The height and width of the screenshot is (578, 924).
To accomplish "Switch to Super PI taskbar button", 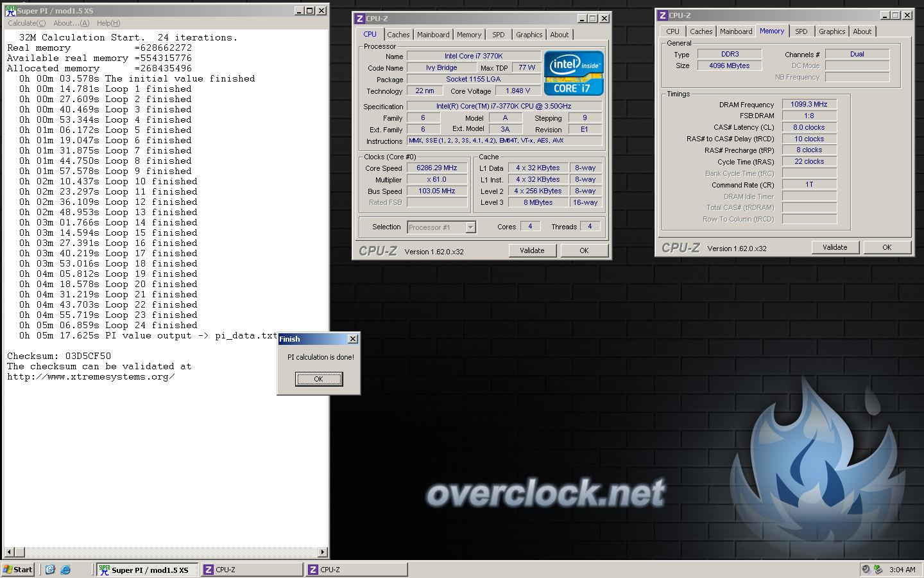I will click(x=148, y=570).
